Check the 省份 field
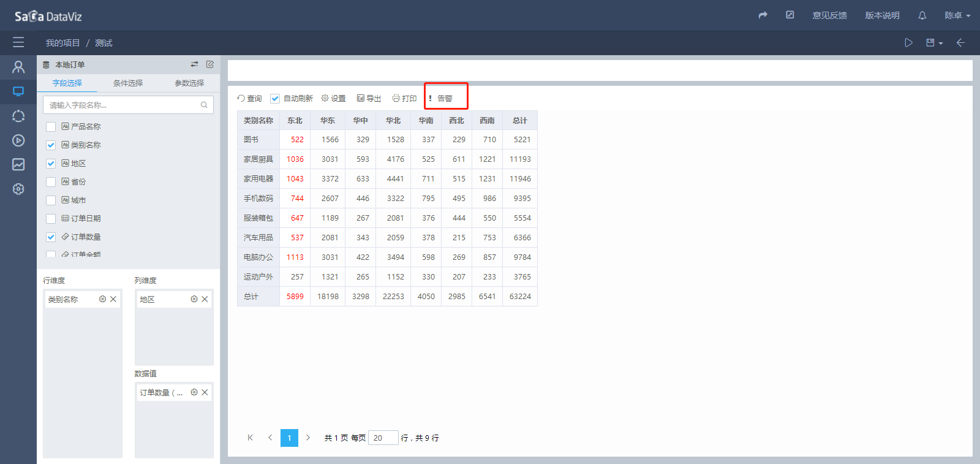Screen dimensions: 980x464 [51, 181]
